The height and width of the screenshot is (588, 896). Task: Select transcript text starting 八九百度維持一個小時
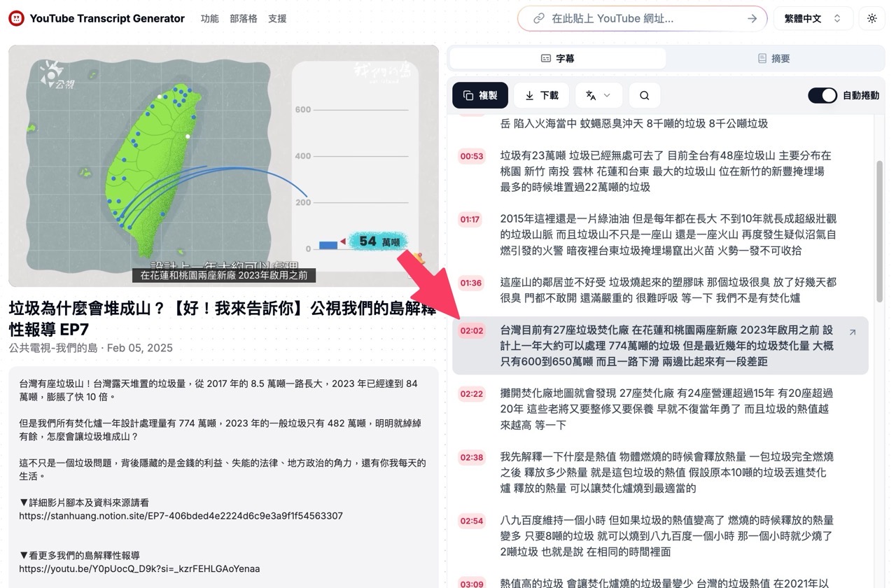point(667,535)
